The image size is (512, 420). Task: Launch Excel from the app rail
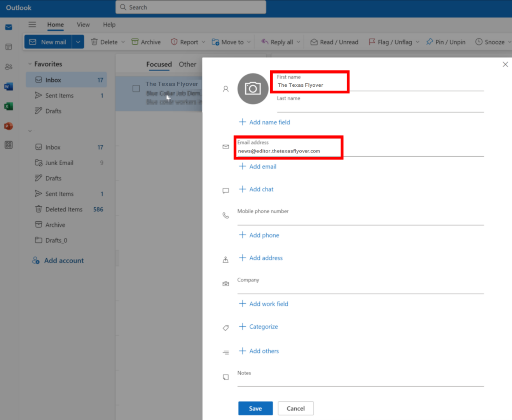tap(9, 106)
